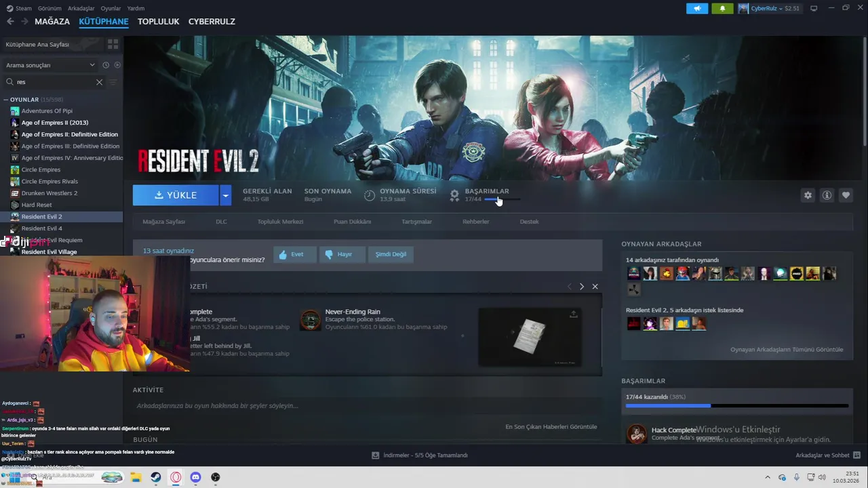Open screenshot thumbnail in summary
The height and width of the screenshot is (488, 868).
point(530,337)
